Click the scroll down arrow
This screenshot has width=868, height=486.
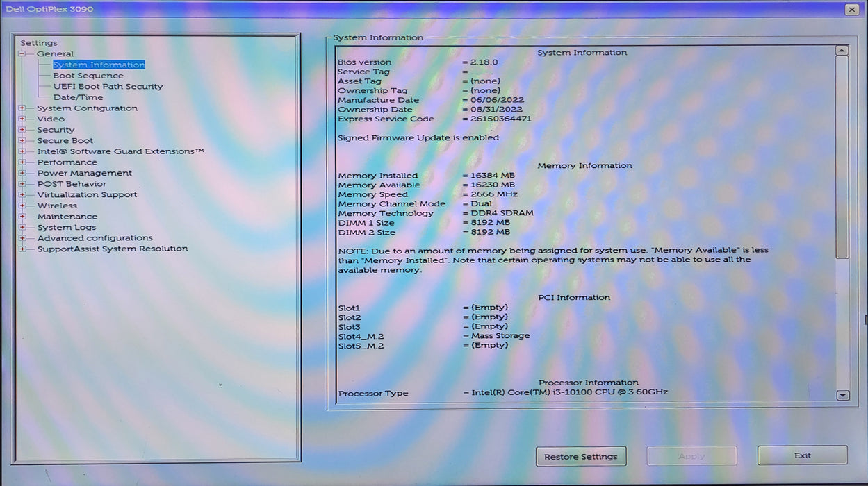pos(842,395)
